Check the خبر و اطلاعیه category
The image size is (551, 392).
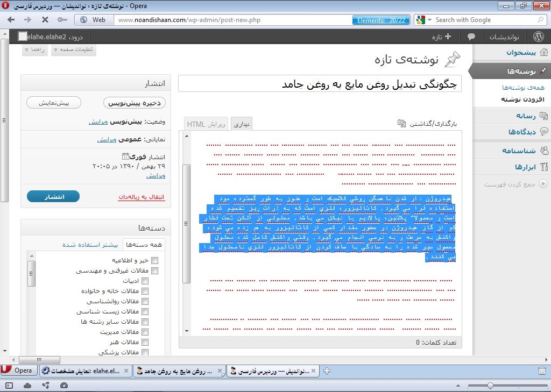pos(155,260)
